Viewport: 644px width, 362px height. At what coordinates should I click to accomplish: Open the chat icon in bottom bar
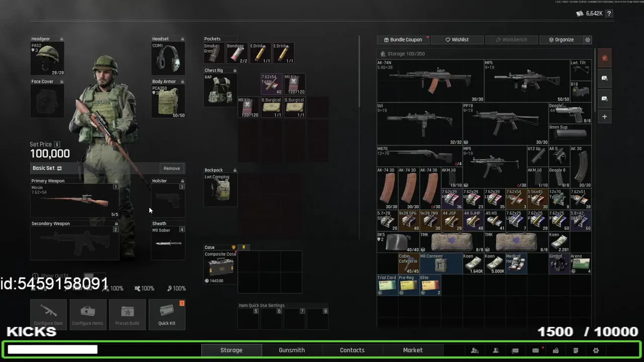coord(515,350)
